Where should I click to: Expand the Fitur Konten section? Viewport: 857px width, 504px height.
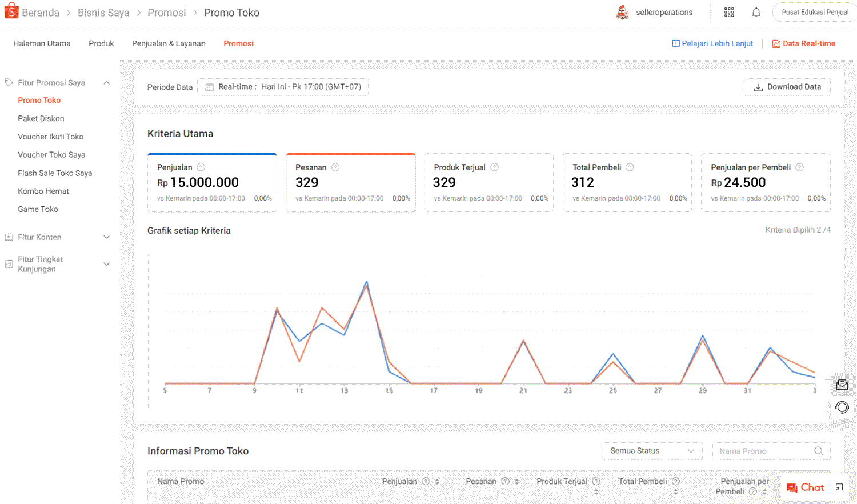[106, 237]
